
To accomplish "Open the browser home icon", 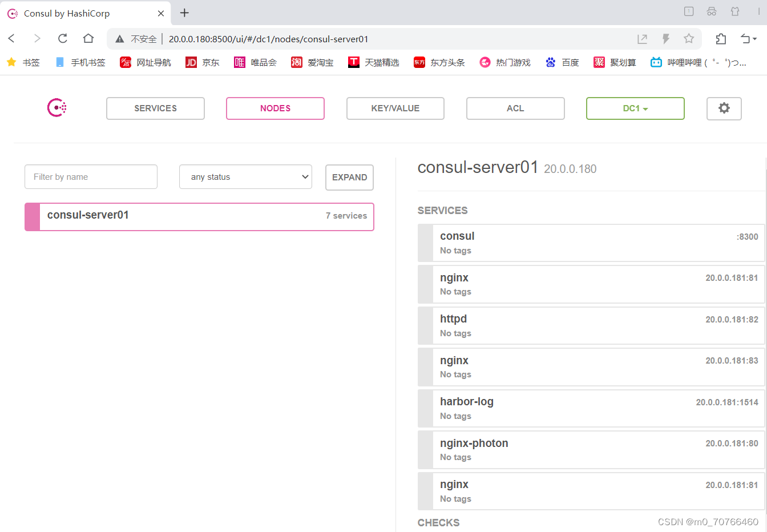I will tap(88, 38).
